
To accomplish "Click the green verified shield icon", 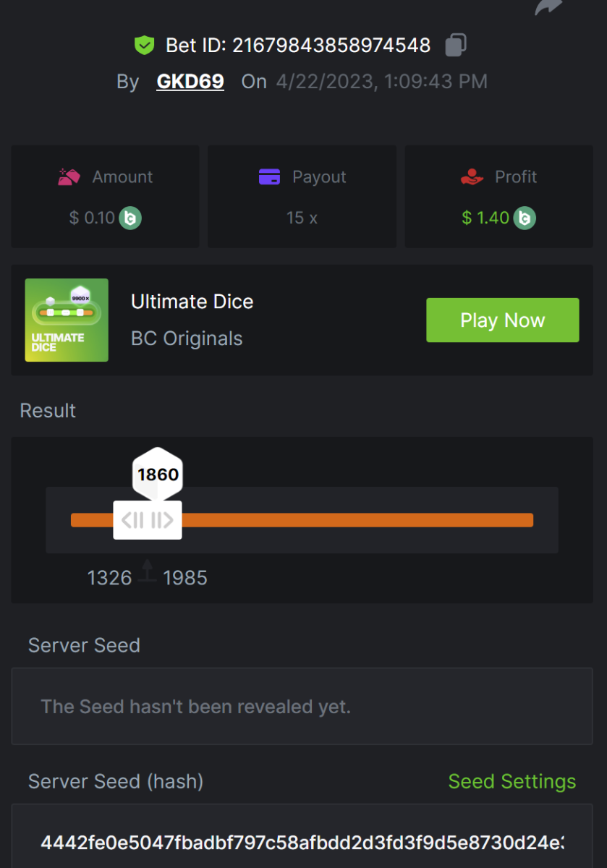I will tap(145, 46).
